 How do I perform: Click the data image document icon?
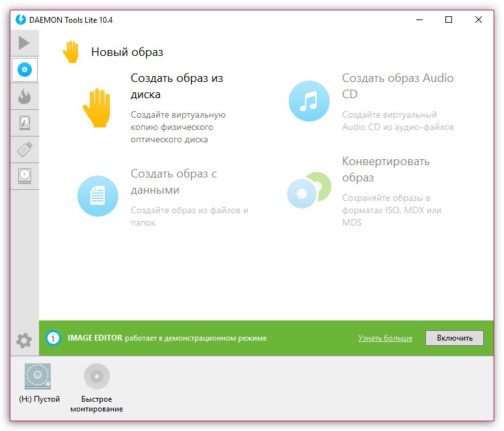pos(98,196)
